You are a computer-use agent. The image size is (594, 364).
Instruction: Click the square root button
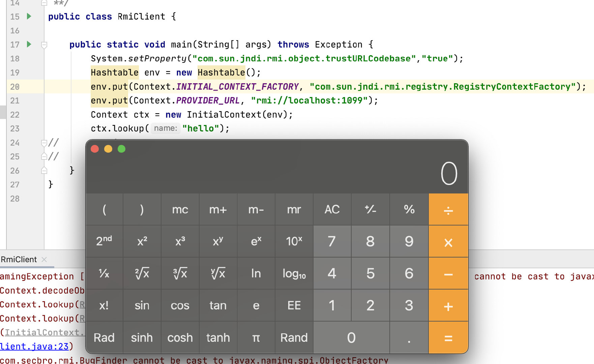pyautogui.click(x=142, y=273)
